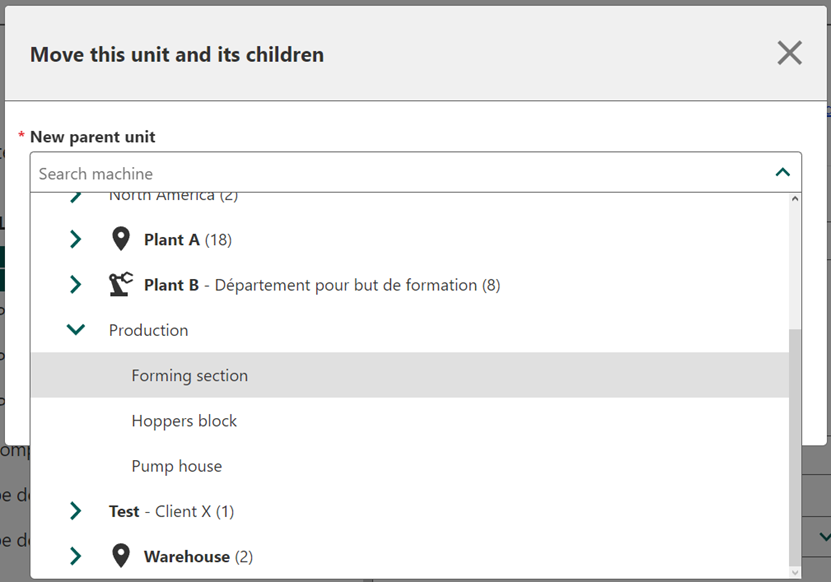Select Hoppers block in the list
This screenshot has height=582, width=831.
pyautogui.click(x=184, y=421)
